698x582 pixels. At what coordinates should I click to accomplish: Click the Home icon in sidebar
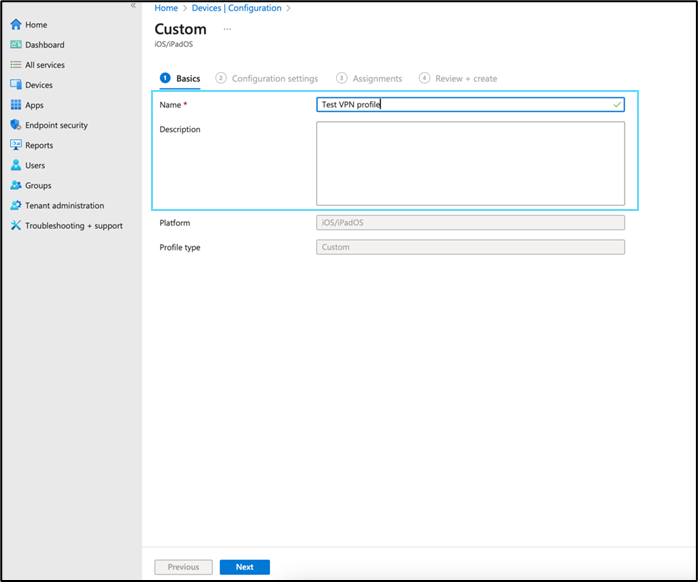pyautogui.click(x=16, y=25)
